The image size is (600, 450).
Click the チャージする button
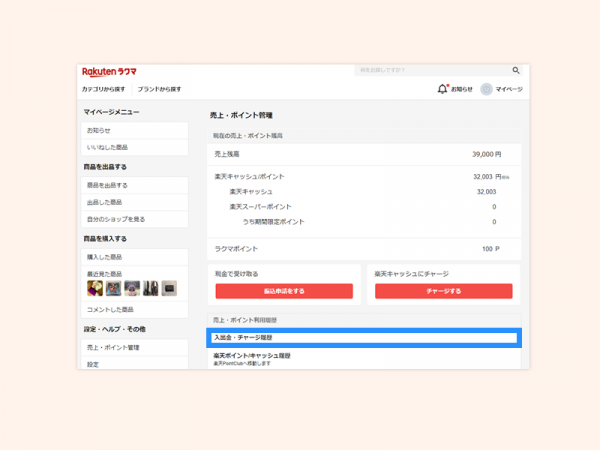[444, 291]
